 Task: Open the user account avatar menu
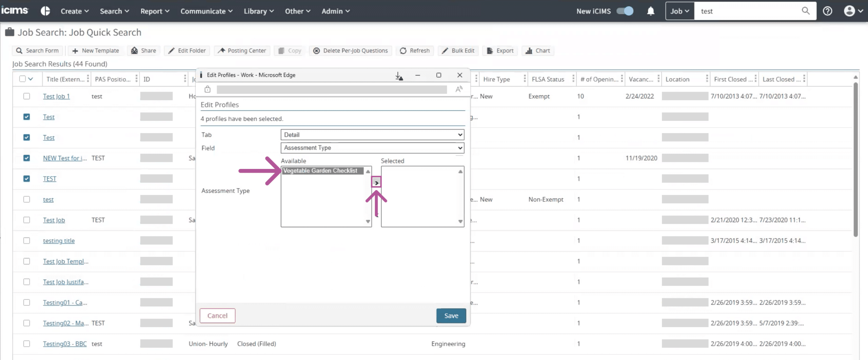pyautogui.click(x=853, y=11)
